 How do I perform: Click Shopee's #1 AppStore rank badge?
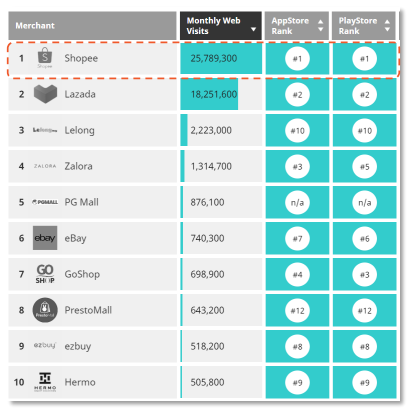(297, 59)
